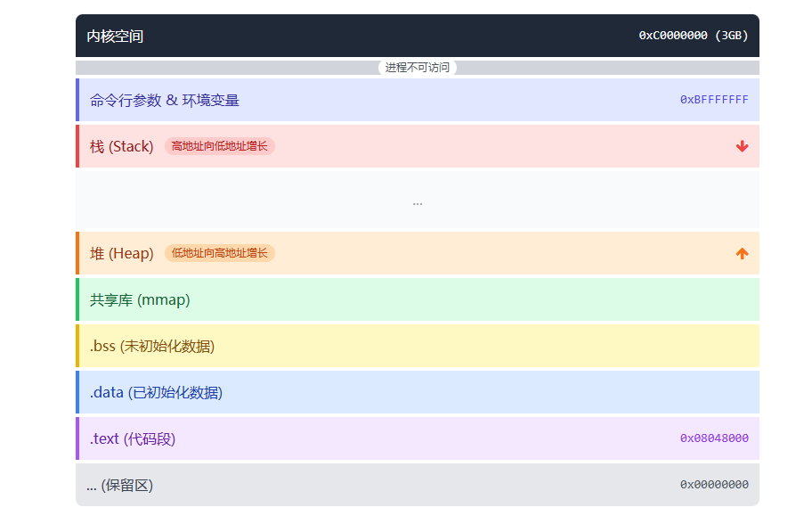Click the ellipsis in the gap region
The height and width of the screenshot is (524, 812).
418,204
